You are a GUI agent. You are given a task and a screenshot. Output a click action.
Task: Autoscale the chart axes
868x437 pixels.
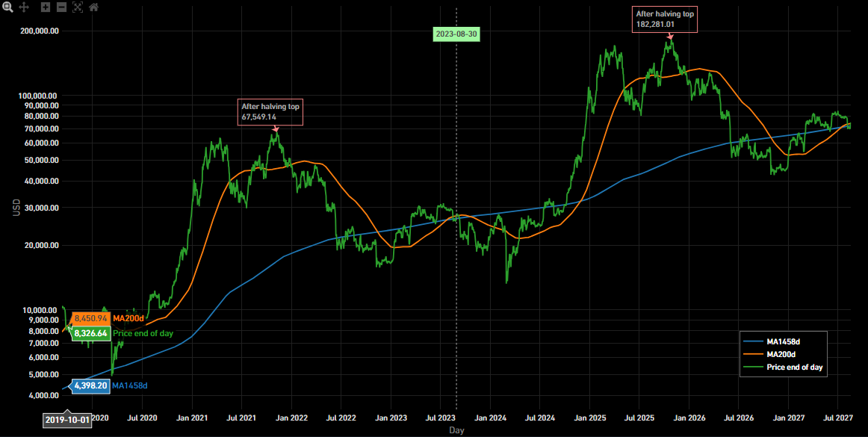point(78,7)
